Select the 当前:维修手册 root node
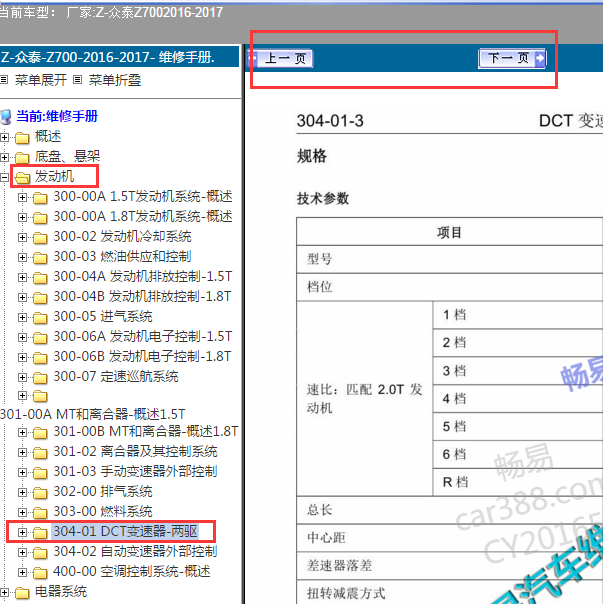The image size is (603, 604). tap(57, 116)
